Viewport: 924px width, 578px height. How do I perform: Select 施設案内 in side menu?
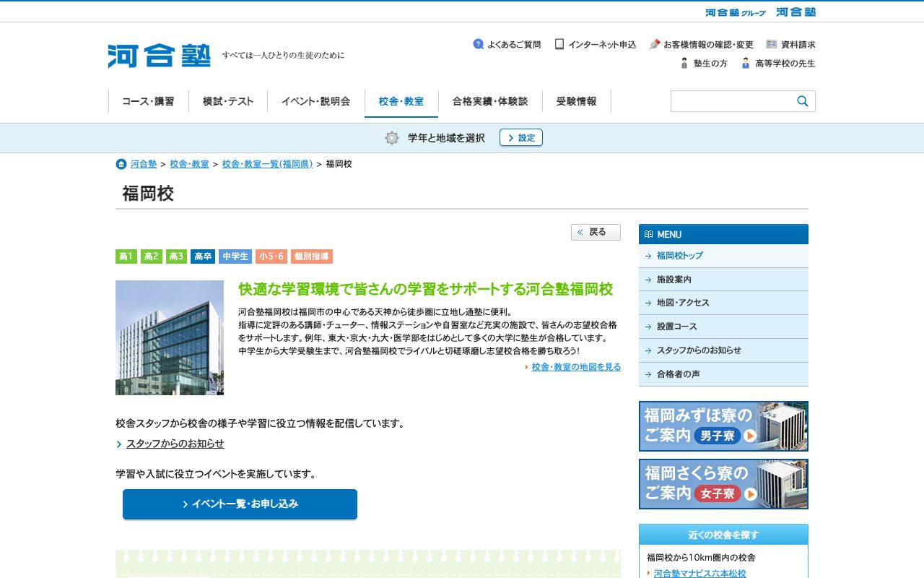(x=723, y=280)
